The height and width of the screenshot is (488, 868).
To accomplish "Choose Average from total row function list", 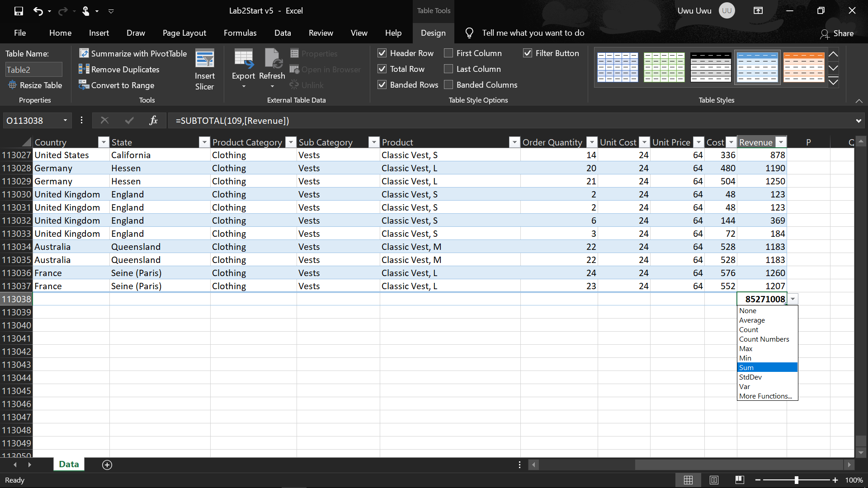I will pyautogui.click(x=752, y=320).
